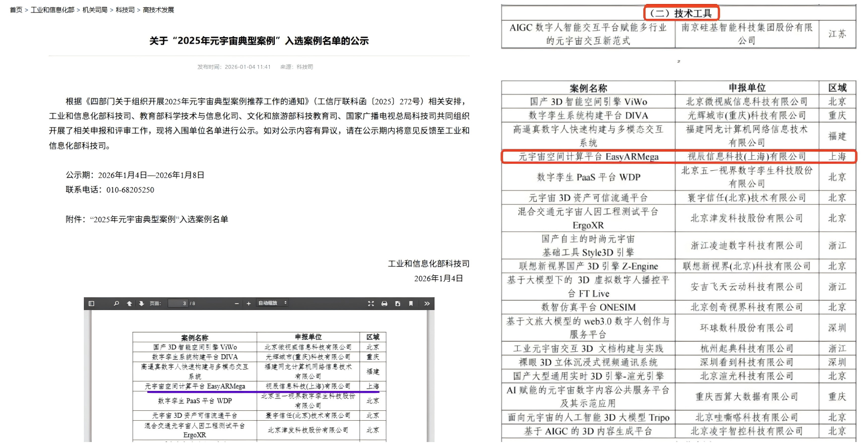Click the page number input field
The image size is (868, 446).
[178, 304]
